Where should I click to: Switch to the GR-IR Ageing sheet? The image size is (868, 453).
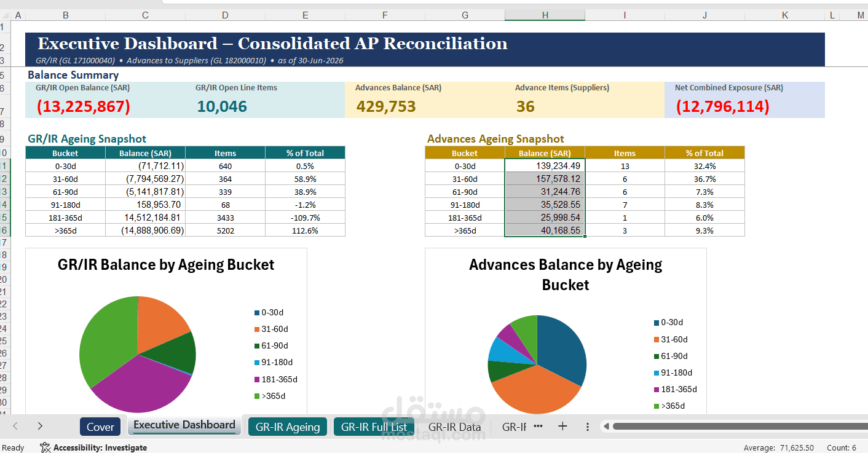(x=288, y=427)
